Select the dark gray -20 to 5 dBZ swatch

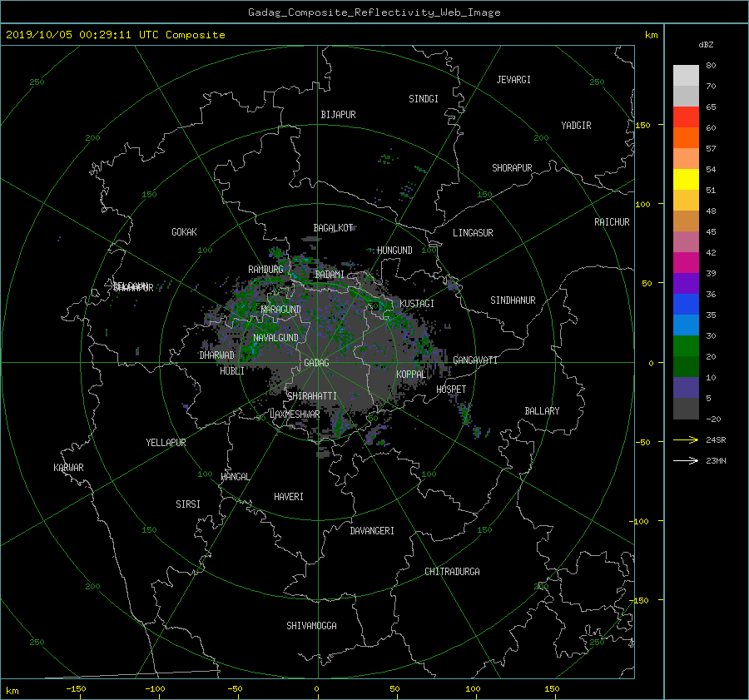[686, 409]
